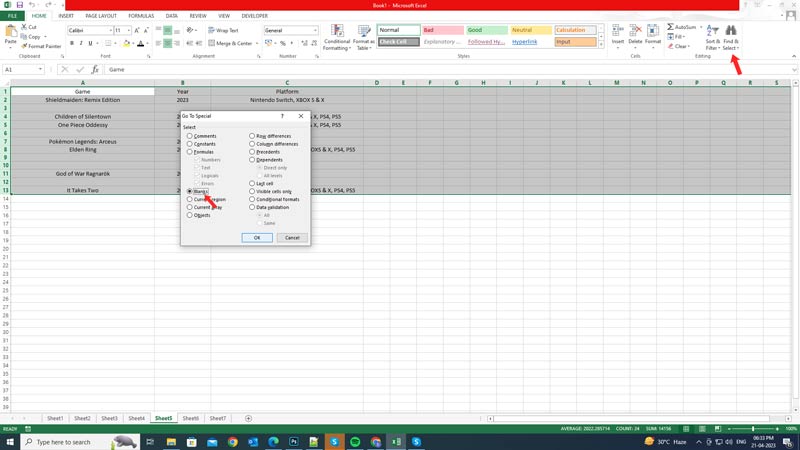Open File Explorer from the taskbar
Screen dimensions: 800x450
coord(171,442)
